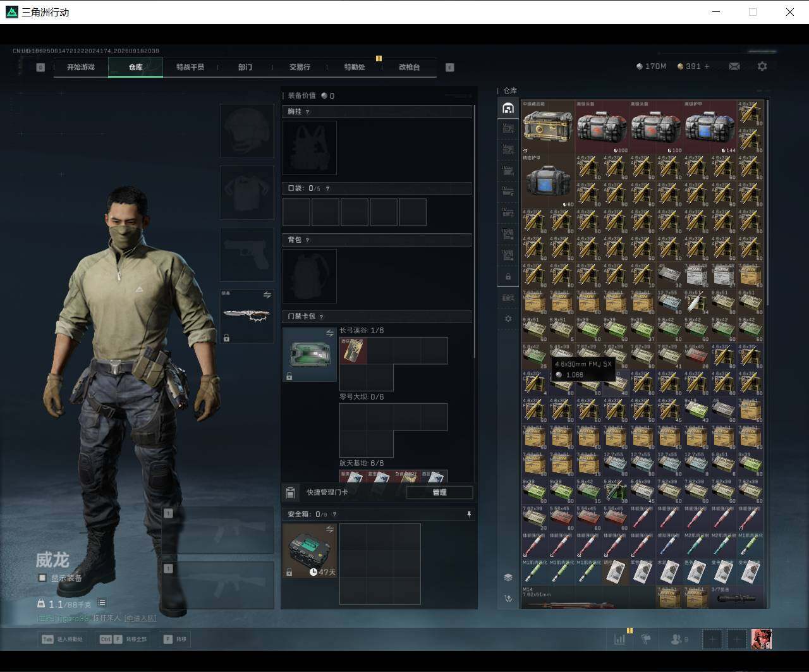Click the help icon next to 安全箱
The height and width of the screenshot is (672, 809).
334,515
